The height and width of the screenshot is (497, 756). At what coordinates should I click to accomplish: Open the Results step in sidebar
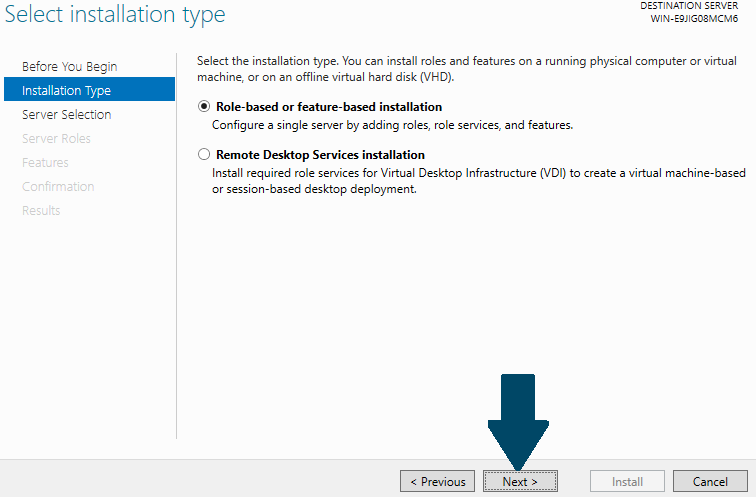click(41, 211)
